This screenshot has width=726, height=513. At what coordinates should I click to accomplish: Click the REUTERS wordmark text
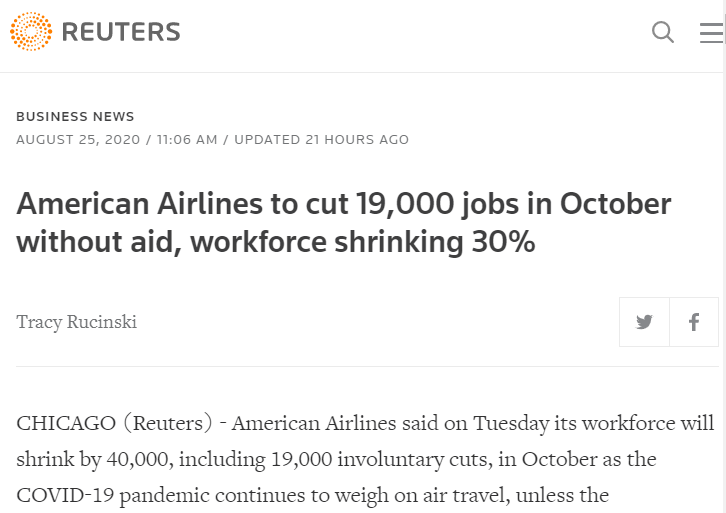pos(121,32)
